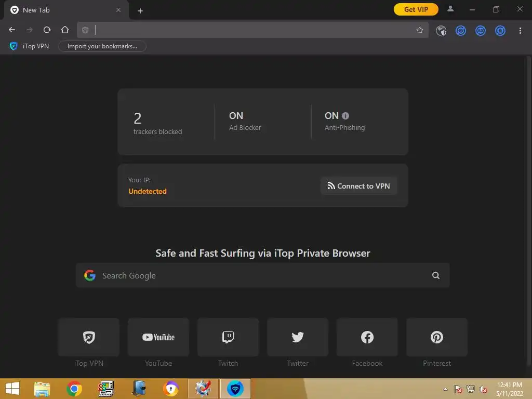Screen dimensions: 532x399
Task: Open the third blue circular toolbar extension
Action: pyautogui.click(x=500, y=31)
